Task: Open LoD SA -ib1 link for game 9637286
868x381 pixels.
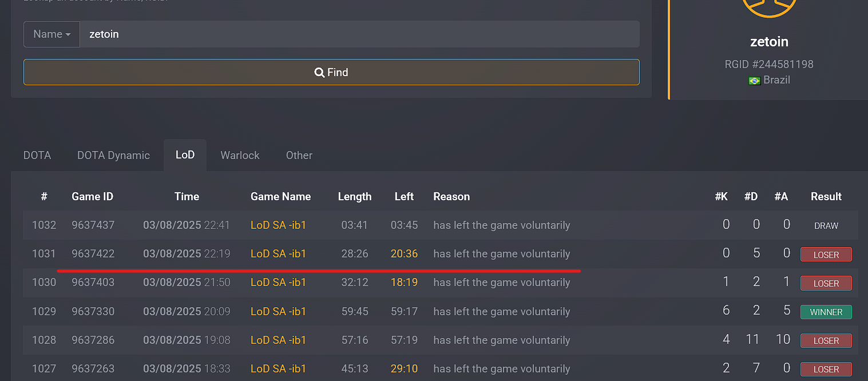Action: pos(278,340)
